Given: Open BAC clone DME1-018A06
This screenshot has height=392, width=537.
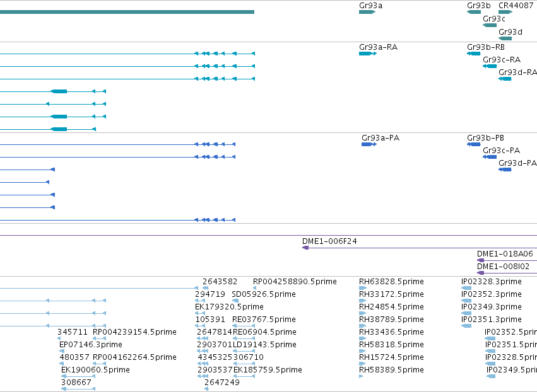Looking at the screenshot, I should click(507, 260).
